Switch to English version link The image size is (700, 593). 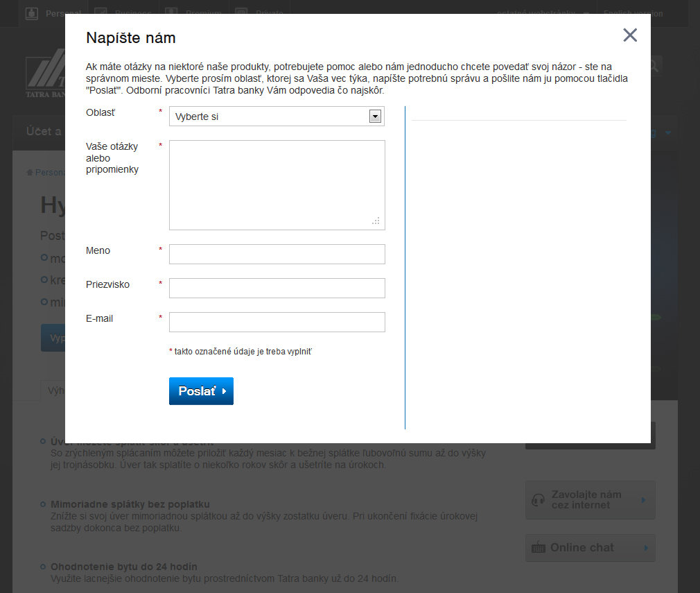633,13
